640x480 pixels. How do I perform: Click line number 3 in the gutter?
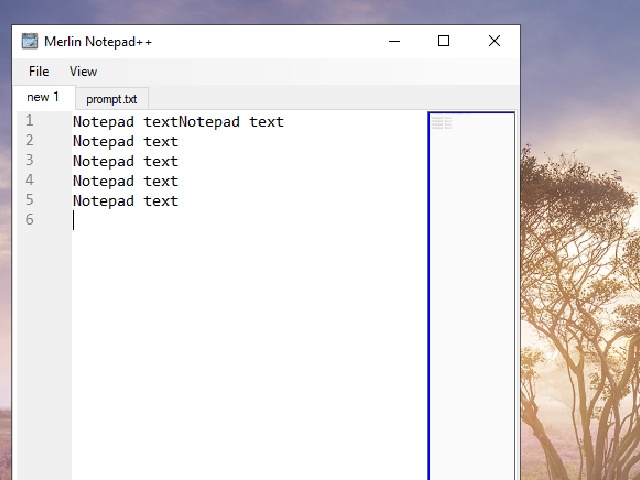click(x=29, y=160)
